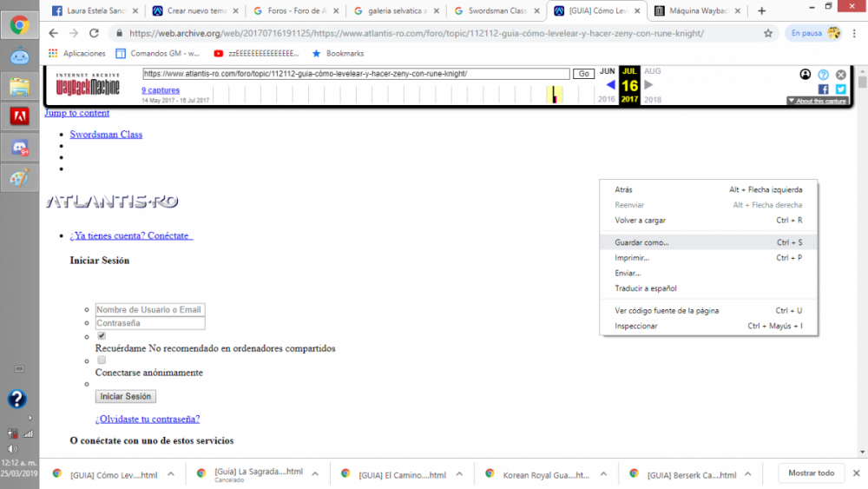
Task: Open Adobe Acrobat from the taskbar
Action: (x=19, y=115)
